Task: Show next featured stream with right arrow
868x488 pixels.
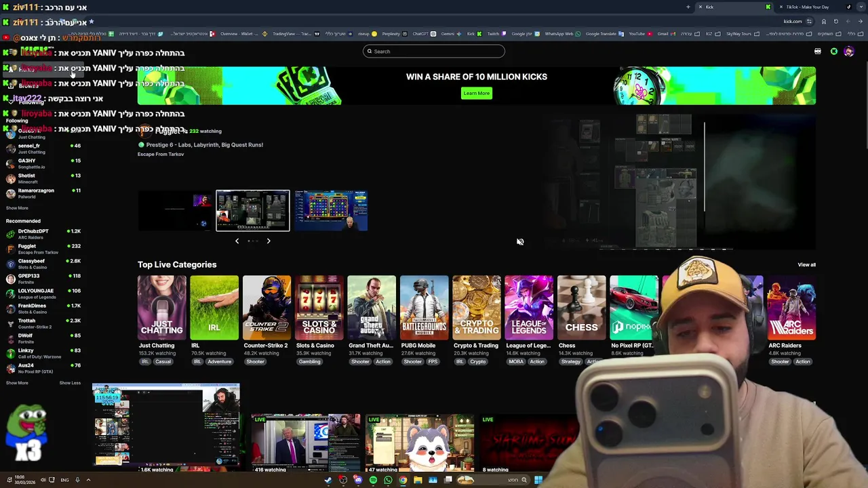Action: click(x=269, y=241)
